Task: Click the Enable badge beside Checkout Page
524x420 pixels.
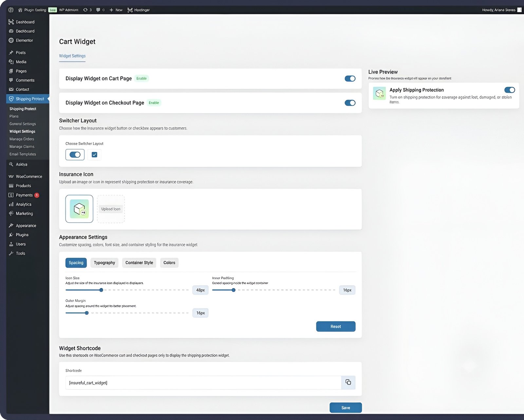Action: [154, 103]
